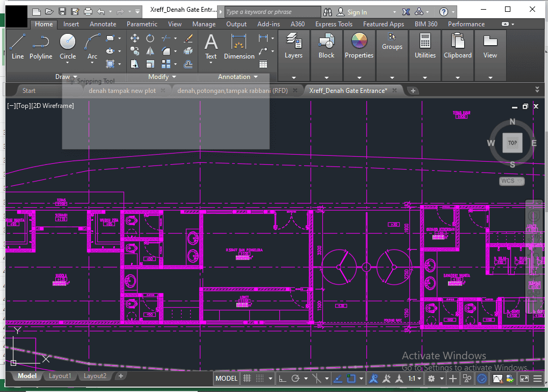Start the Dimension tool
Screen dimensions: 548x392
tap(239, 46)
